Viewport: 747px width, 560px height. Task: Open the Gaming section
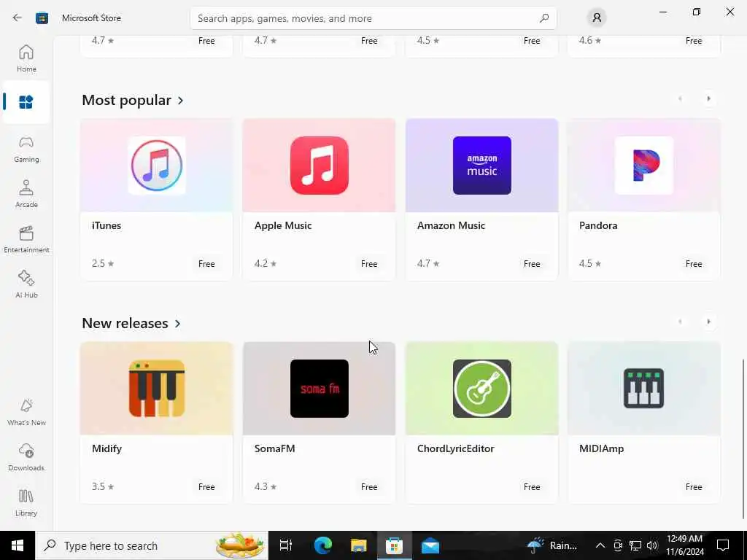tap(26, 149)
